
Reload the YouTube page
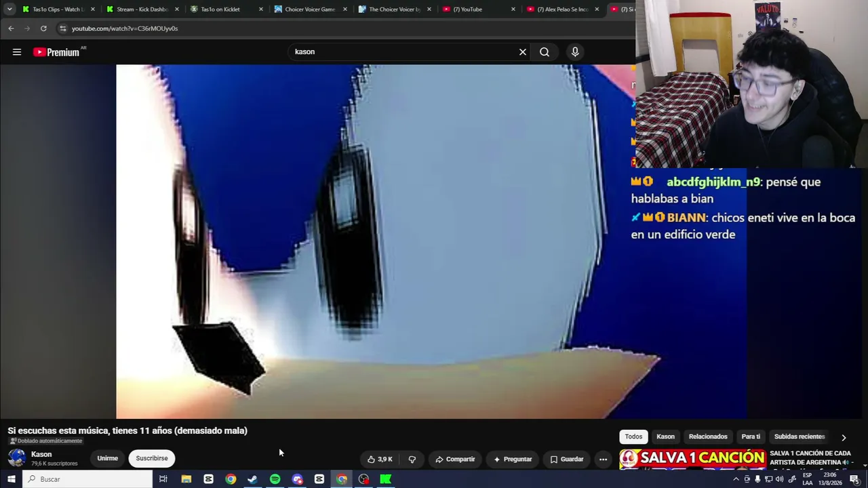click(x=43, y=28)
